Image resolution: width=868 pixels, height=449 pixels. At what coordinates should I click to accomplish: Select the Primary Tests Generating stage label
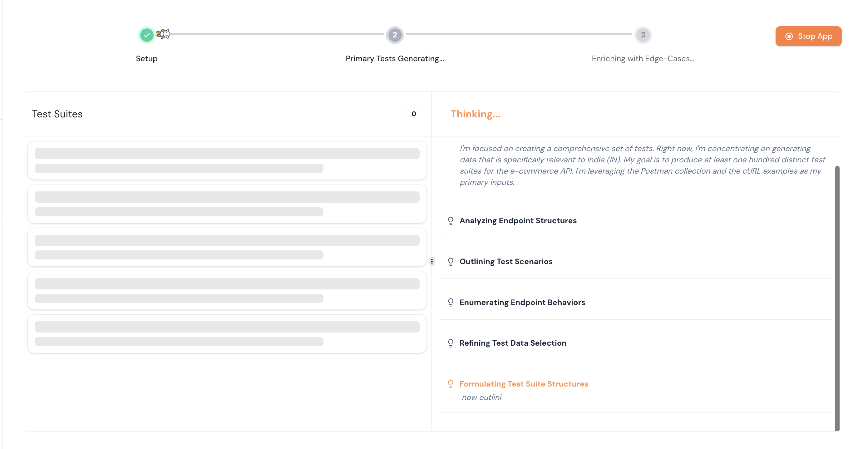pyautogui.click(x=395, y=58)
